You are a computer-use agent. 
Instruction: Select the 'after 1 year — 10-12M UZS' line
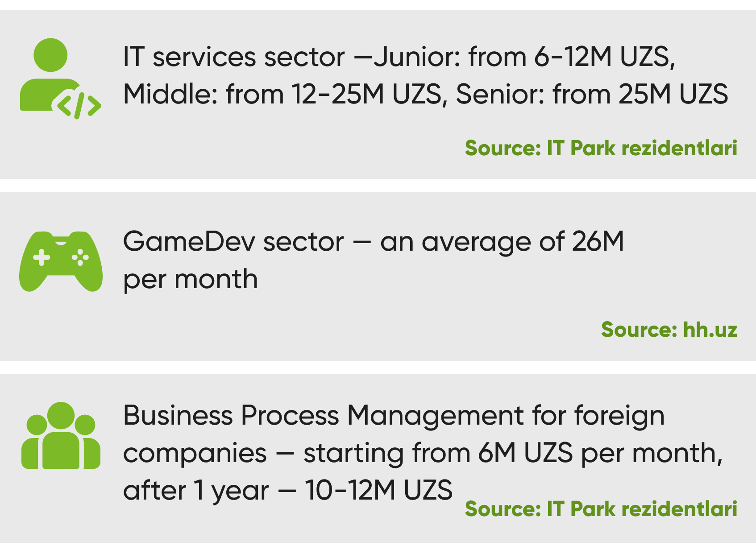[x=287, y=490]
